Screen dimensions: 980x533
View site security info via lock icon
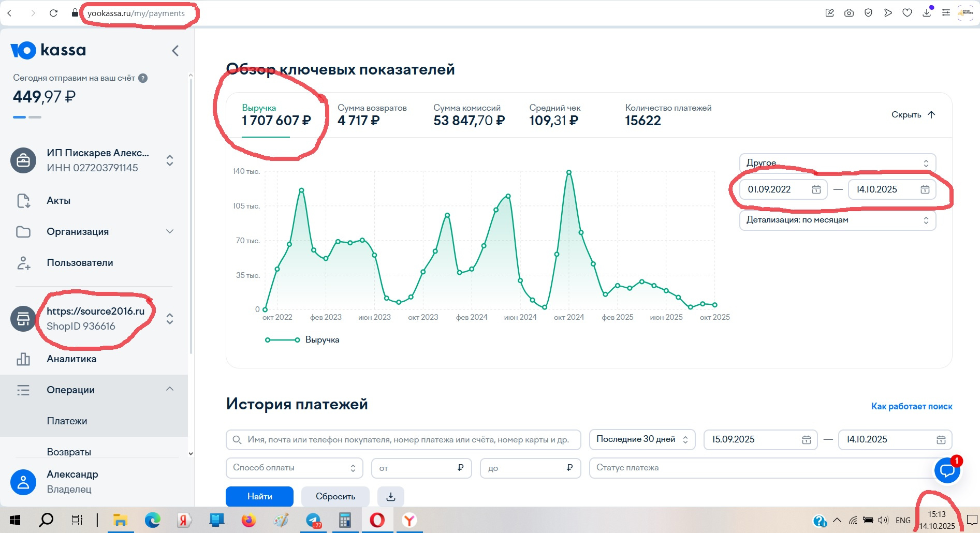tap(75, 13)
